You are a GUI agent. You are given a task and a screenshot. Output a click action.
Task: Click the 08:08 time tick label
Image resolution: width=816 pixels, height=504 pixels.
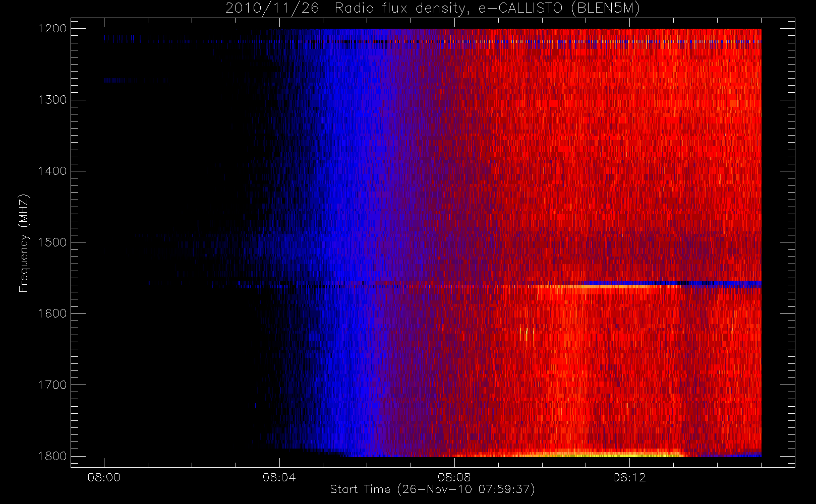coord(454,477)
